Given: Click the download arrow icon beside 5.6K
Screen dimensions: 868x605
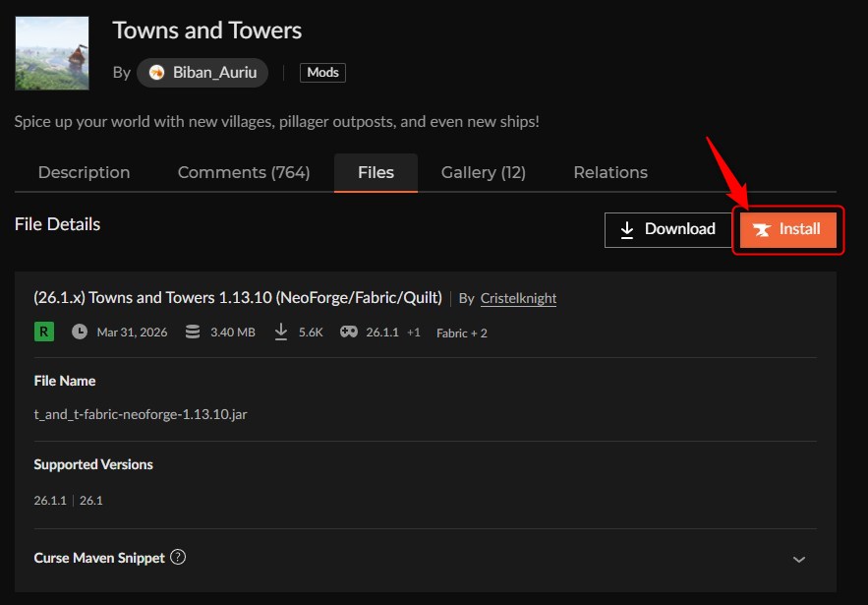Looking at the screenshot, I should click(x=281, y=332).
